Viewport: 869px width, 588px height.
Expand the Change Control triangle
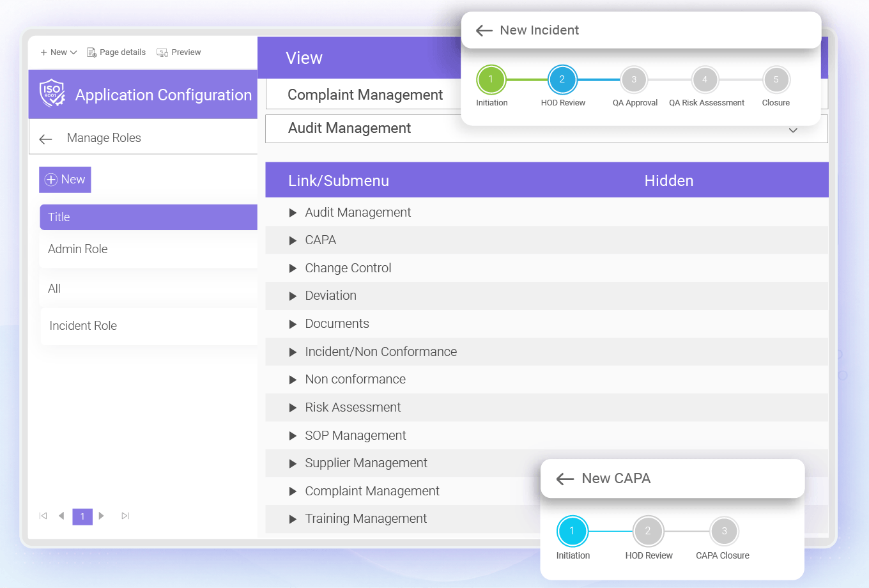coord(293,268)
